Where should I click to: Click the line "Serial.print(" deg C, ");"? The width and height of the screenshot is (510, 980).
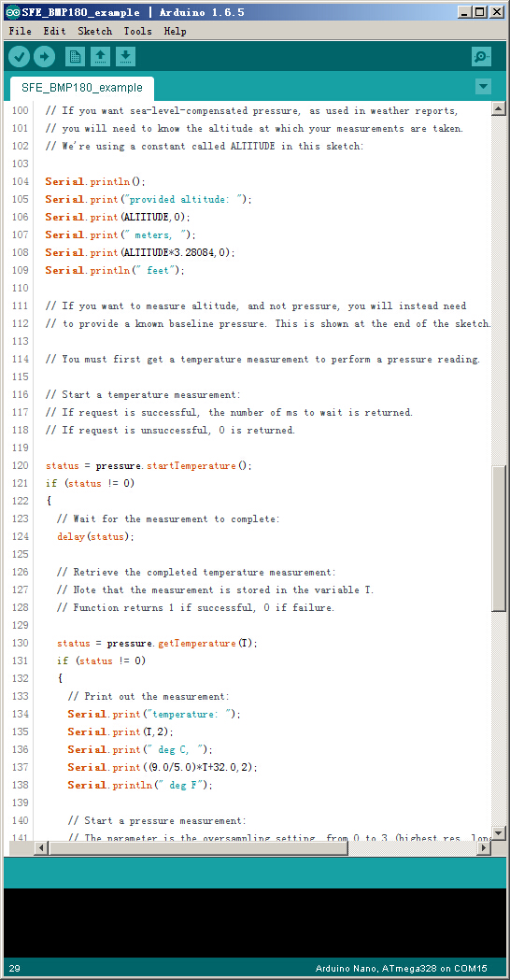point(140,749)
